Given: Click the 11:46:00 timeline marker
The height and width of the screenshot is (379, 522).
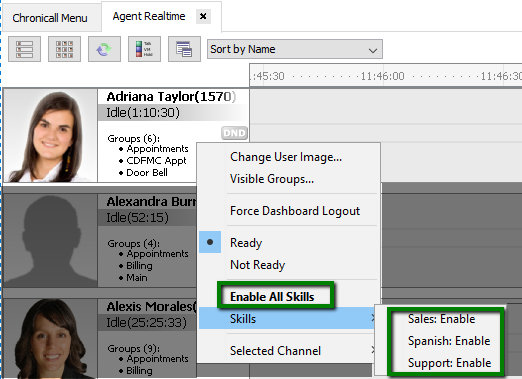Looking at the screenshot, I should click(x=382, y=76).
